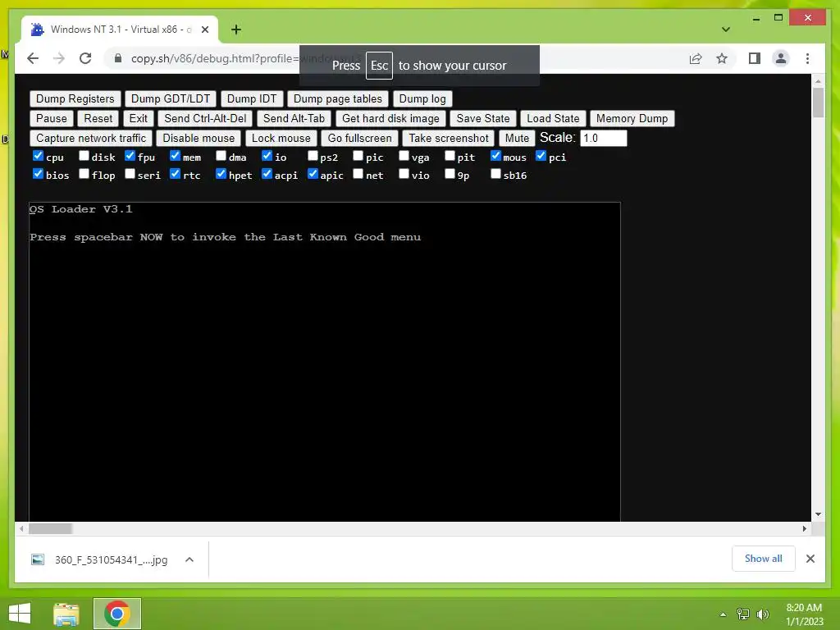Enable the net log checkbox
This screenshot has width=840, height=630.
click(x=358, y=174)
